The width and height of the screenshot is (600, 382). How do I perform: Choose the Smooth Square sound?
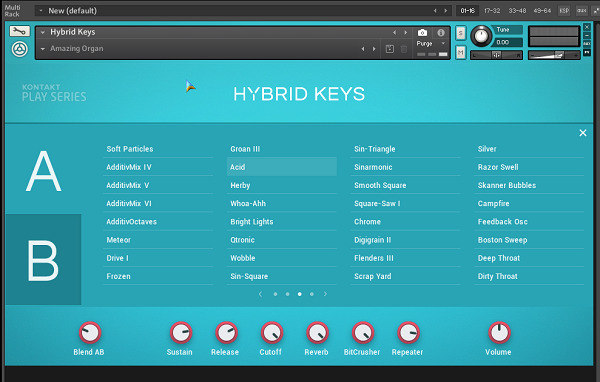pyautogui.click(x=405, y=185)
